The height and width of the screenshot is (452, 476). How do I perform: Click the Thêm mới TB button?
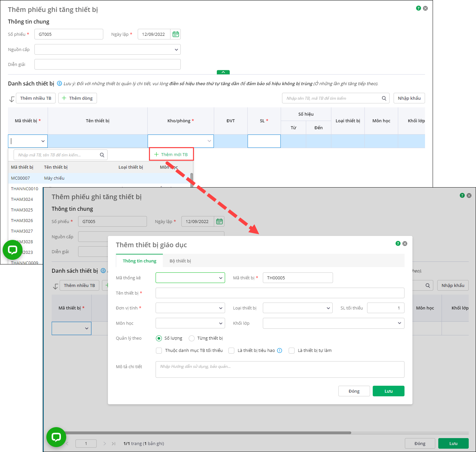pos(171,154)
